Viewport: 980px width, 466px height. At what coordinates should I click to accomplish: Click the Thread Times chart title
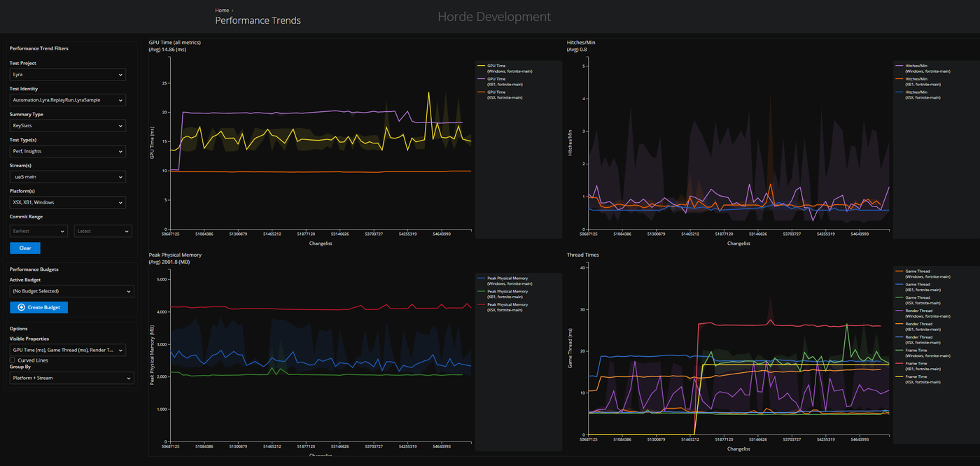[x=582, y=255]
